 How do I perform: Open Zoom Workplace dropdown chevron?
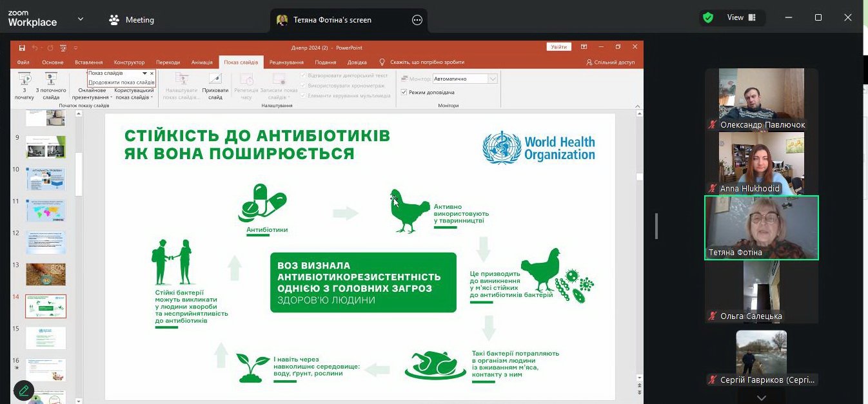pos(81,19)
